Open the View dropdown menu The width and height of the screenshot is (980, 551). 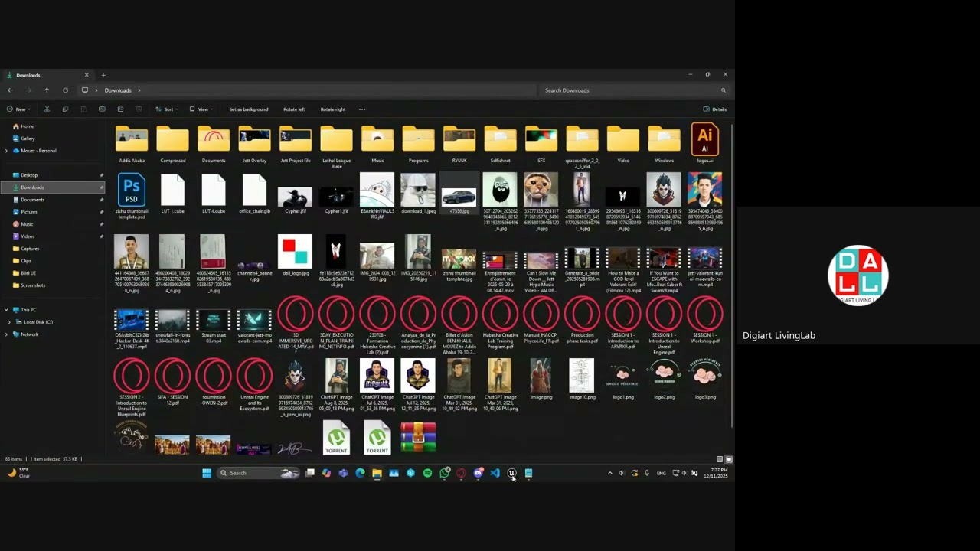[201, 109]
